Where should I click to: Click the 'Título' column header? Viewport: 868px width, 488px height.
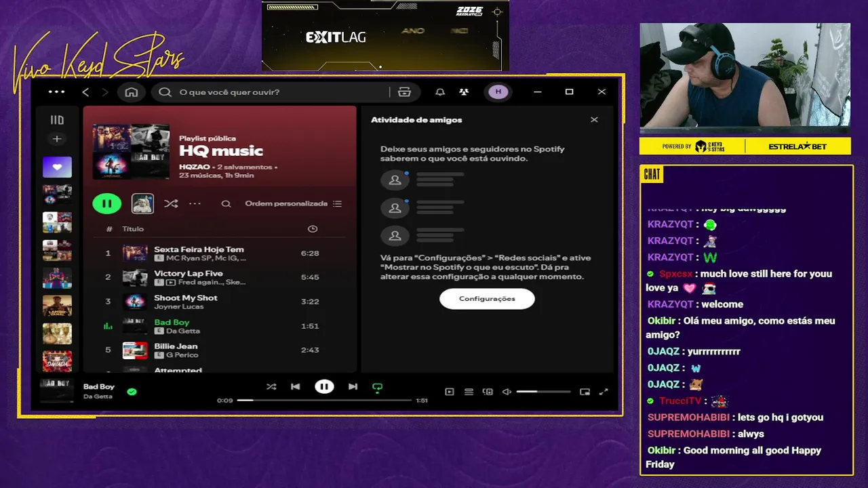tap(133, 229)
